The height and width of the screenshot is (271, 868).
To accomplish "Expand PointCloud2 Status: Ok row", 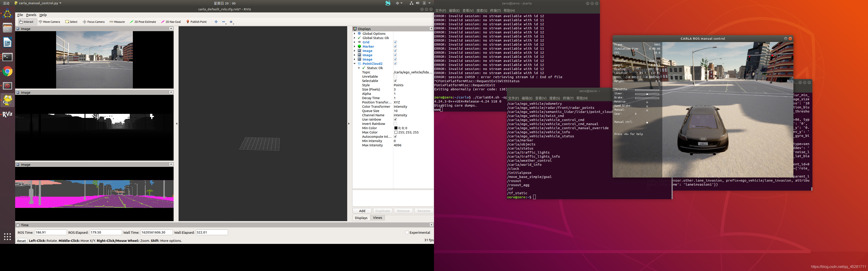I will click(359, 68).
